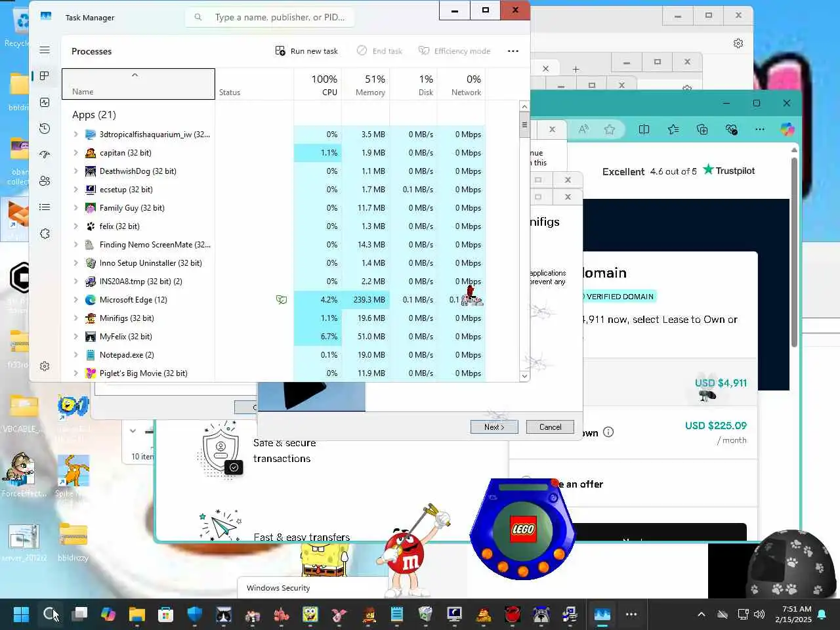The image size is (840, 630).
Task: Open Startup apps page in Task Manager sidebar
Action: 45,155
